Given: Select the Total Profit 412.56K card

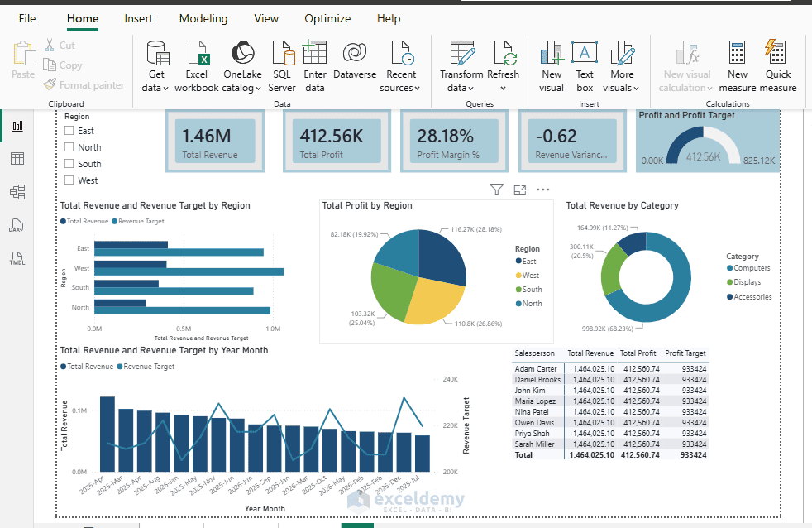Looking at the screenshot, I should tap(337, 141).
